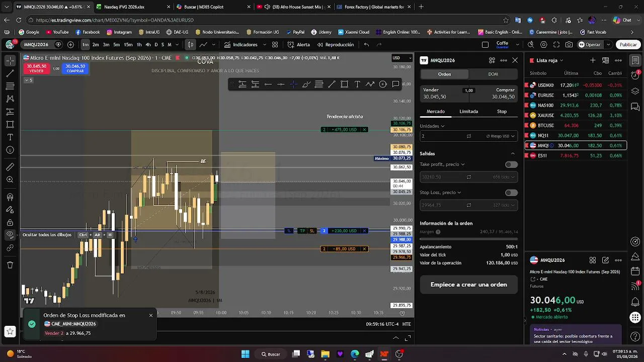Toggle lock all drawing tools
Image resolution: width=644 pixels, height=362 pixels.
point(10,222)
